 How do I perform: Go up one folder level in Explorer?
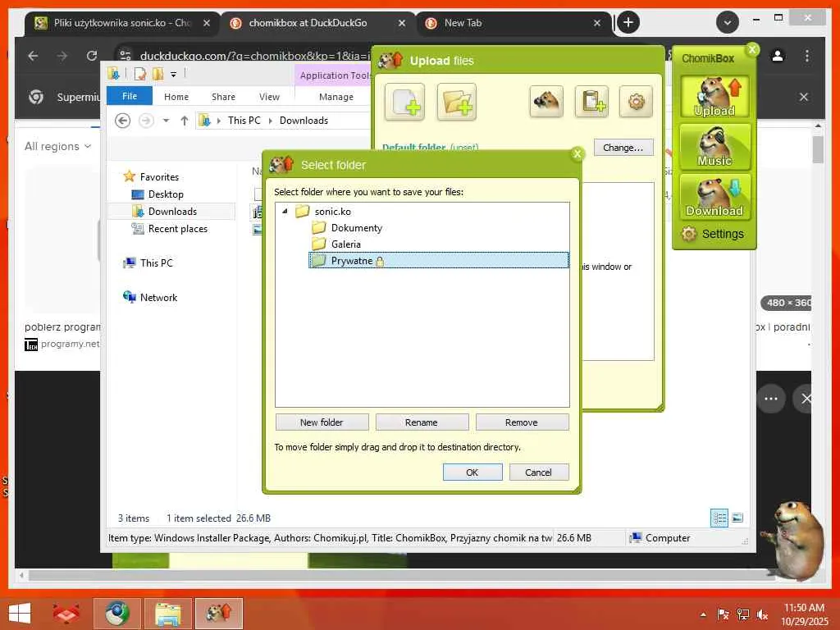[x=185, y=121]
